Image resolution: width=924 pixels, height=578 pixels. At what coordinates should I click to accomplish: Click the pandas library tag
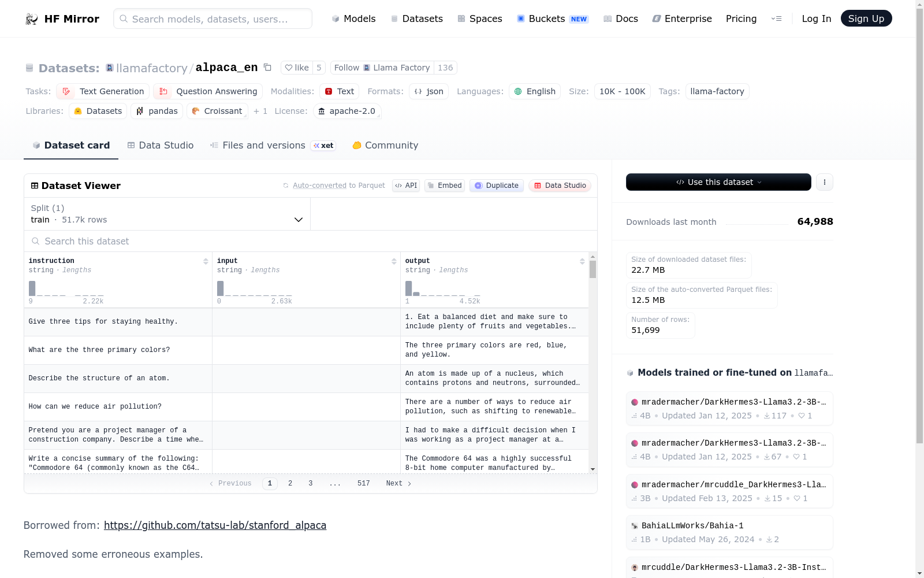click(x=157, y=111)
